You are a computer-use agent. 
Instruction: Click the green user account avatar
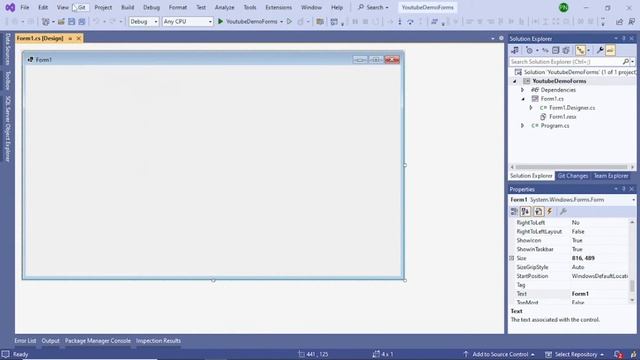click(563, 7)
